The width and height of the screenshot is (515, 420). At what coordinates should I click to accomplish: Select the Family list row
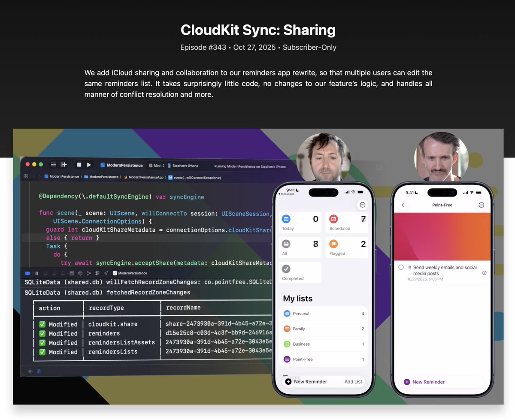coord(324,329)
